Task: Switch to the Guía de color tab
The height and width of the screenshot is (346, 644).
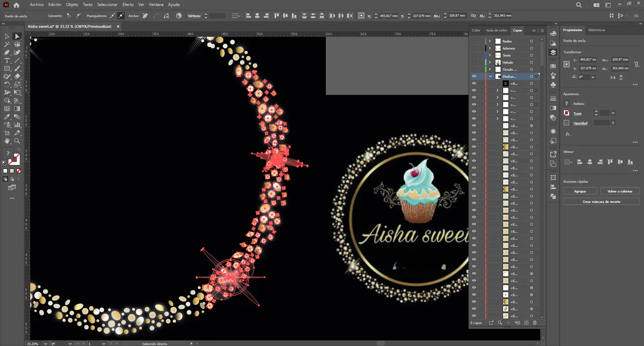Action: point(497,30)
